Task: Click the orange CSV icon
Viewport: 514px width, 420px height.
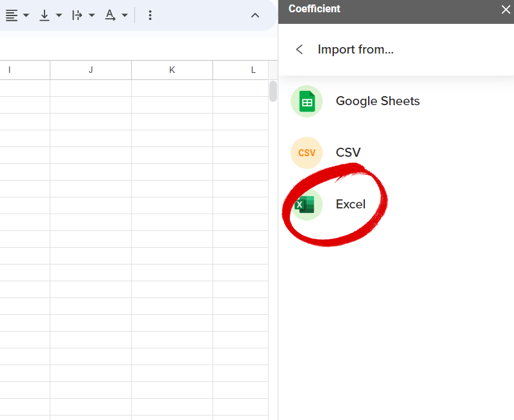Action: 307,153
